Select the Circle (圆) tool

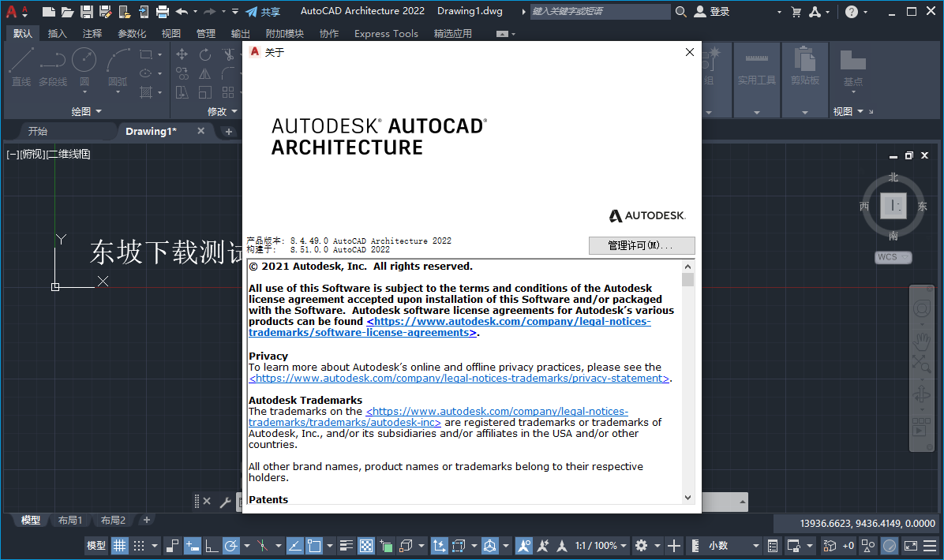84,59
